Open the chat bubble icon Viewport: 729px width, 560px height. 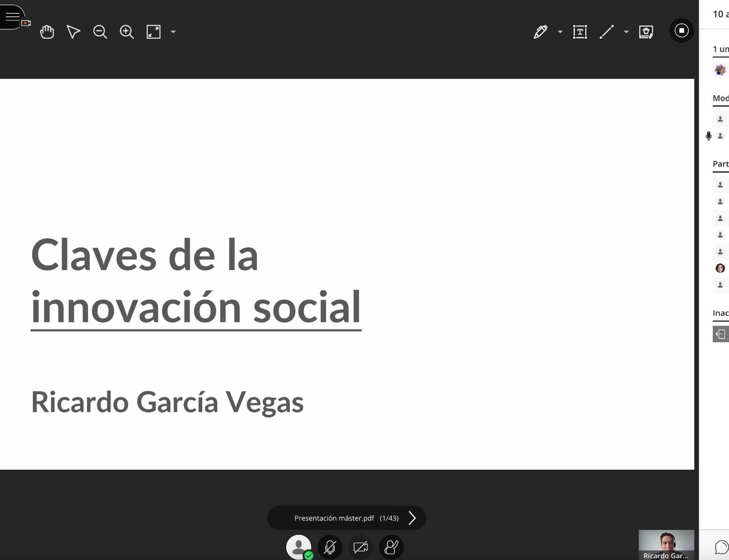(x=721, y=547)
